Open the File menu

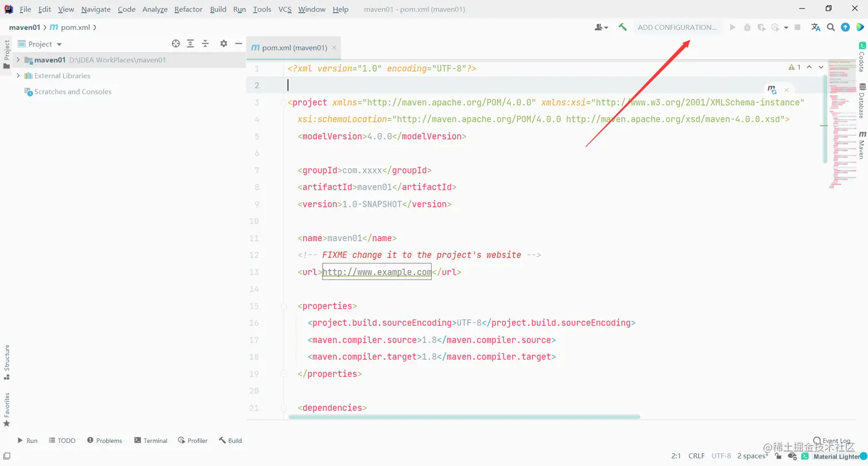coord(25,9)
